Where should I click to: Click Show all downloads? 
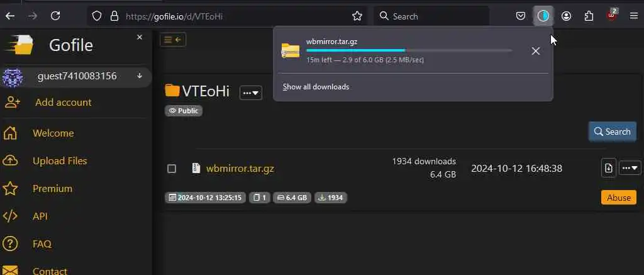coord(316,87)
